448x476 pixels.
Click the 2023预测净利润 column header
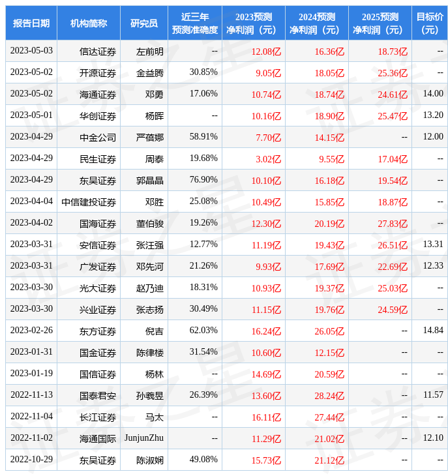tap(254, 23)
